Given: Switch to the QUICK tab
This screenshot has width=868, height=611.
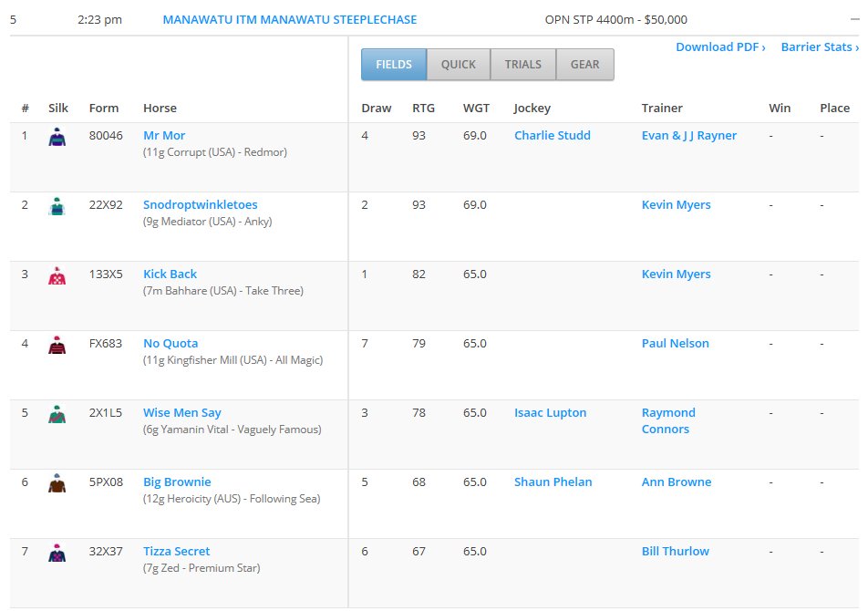Looking at the screenshot, I should click(x=459, y=64).
